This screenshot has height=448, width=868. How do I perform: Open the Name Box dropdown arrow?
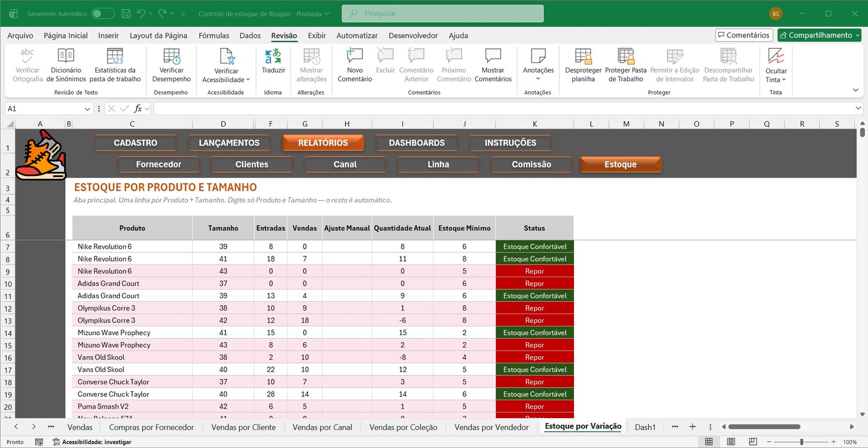pyautogui.click(x=87, y=109)
